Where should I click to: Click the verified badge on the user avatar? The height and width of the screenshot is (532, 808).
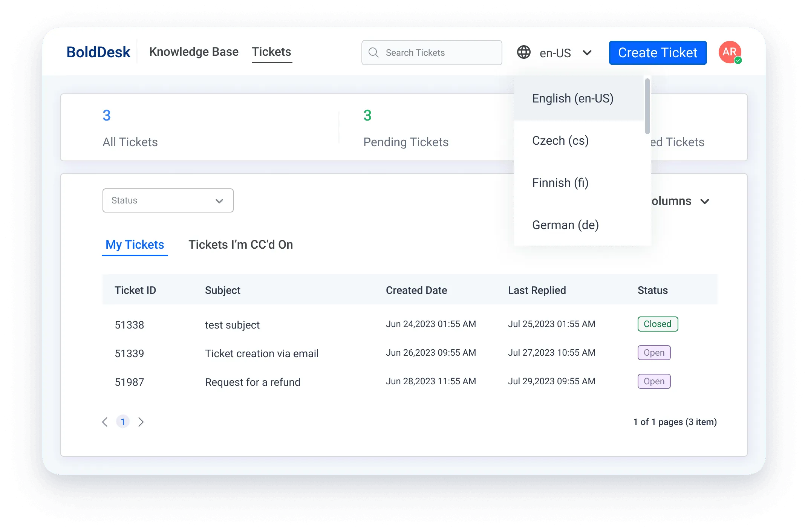tap(738, 61)
